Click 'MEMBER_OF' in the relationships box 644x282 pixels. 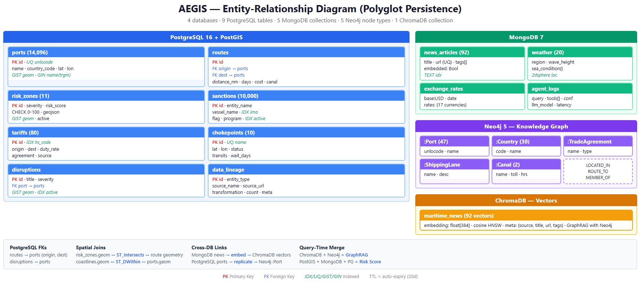pyautogui.click(x=598, y=178)
